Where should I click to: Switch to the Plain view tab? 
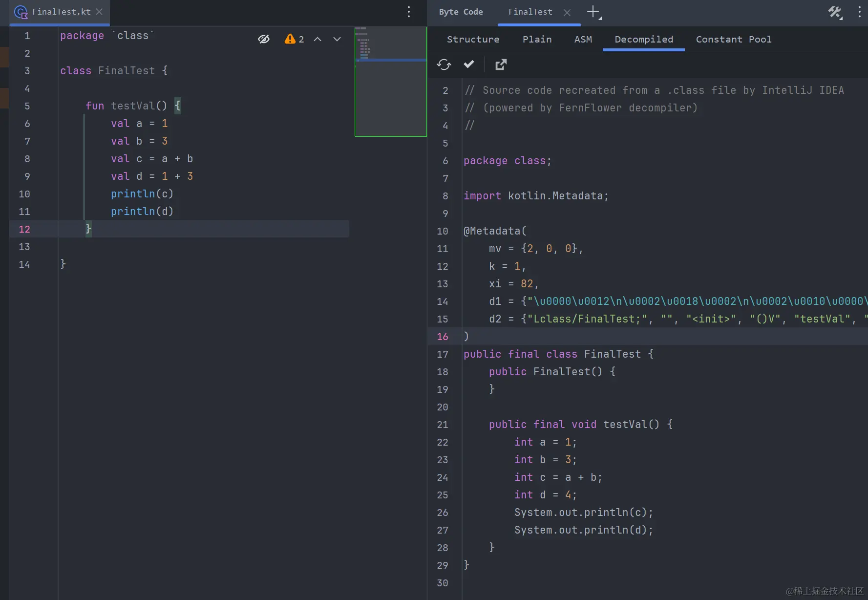coord(537,39)
